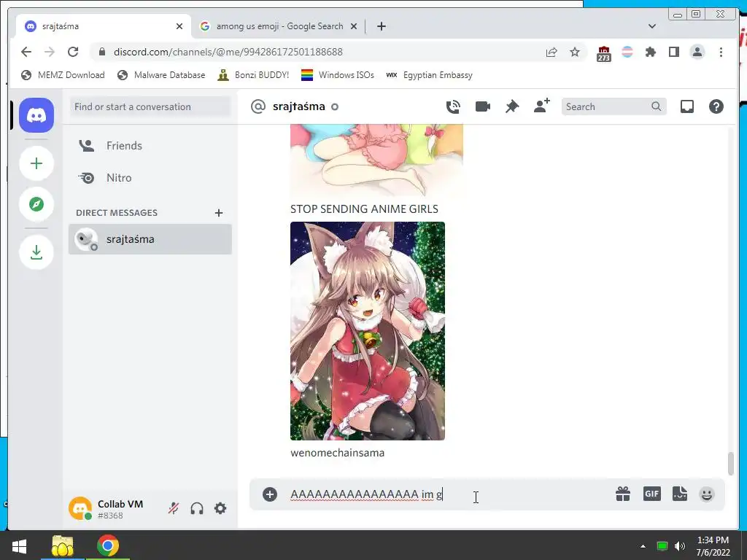Open Discord help icon
Image resolution: width=747 pixels, height=560 pixels.
(716, 106)
